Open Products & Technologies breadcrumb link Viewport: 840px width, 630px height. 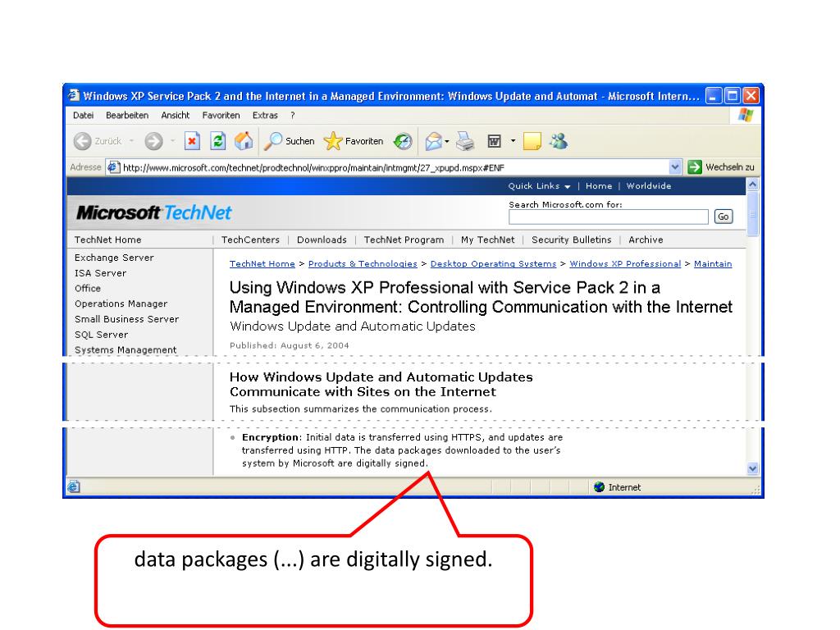(x=363, y=263)
